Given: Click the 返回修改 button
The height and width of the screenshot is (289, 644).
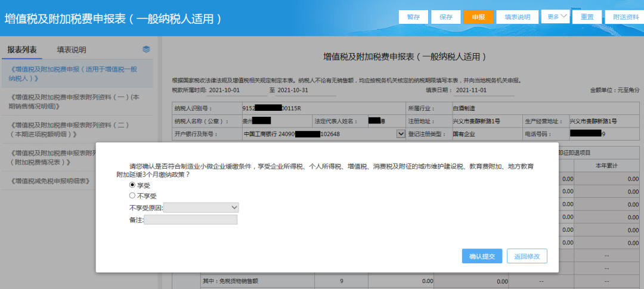Looking at the screenshot, I should point(527,256).
